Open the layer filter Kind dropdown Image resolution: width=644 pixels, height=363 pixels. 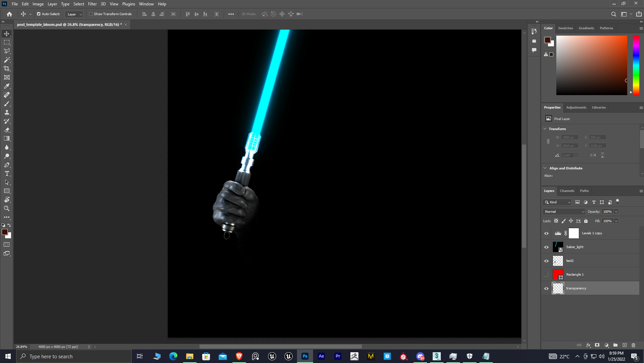[557, 202]
